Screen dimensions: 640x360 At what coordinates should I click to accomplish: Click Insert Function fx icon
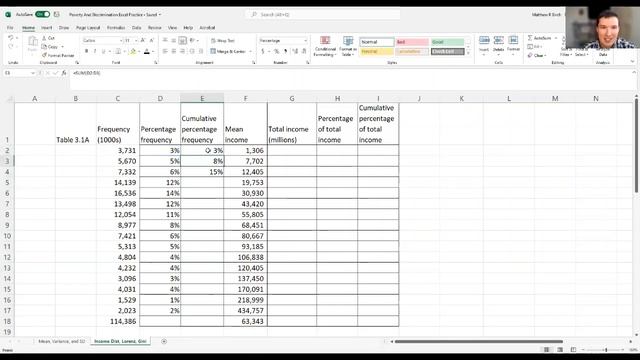coord(64,73)
